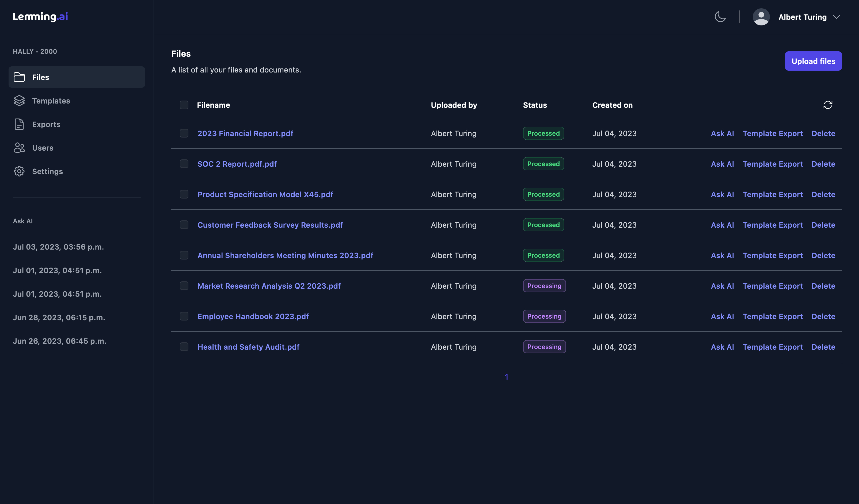Open Customer Feedback Survey Results.pdf
Viewport: 859px width, 504px height.
[x=270, y=225]
